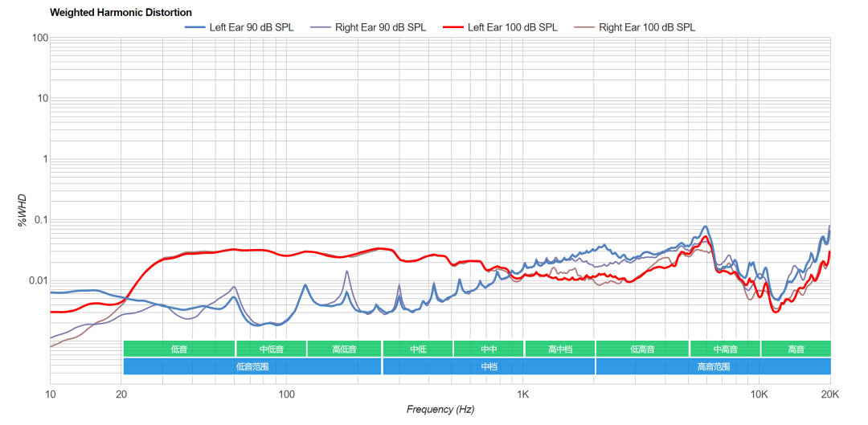This screenshot has height=425, width=868.
Task: Select the 中中 frequency band
Action: tap(489, 349)
